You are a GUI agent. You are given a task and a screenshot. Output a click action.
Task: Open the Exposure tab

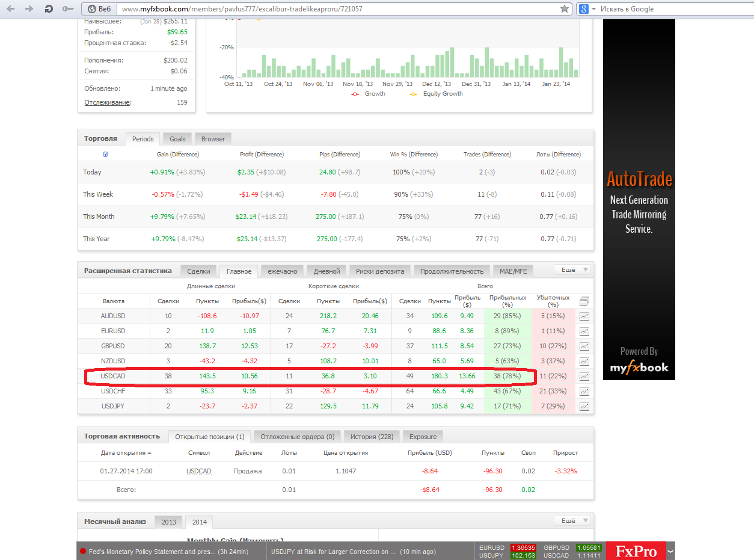coord(423,437)
